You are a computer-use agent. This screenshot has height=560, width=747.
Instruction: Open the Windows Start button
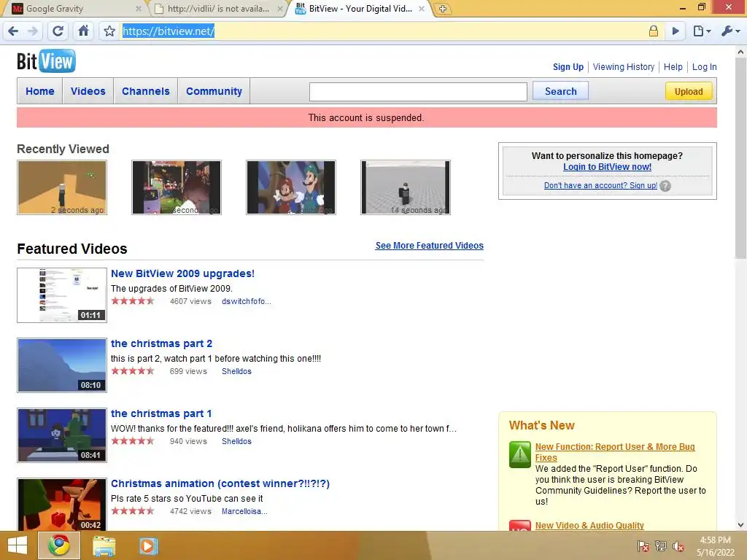[x=18, y=545]
